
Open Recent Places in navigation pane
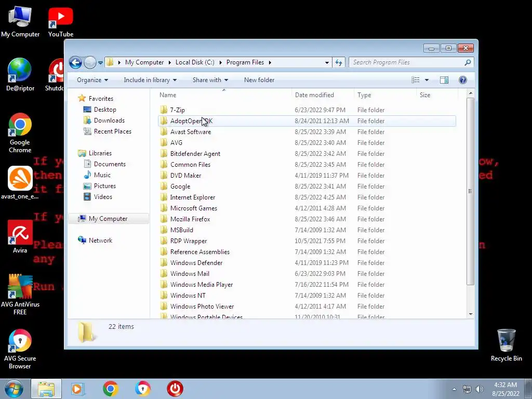pos(112,131)
